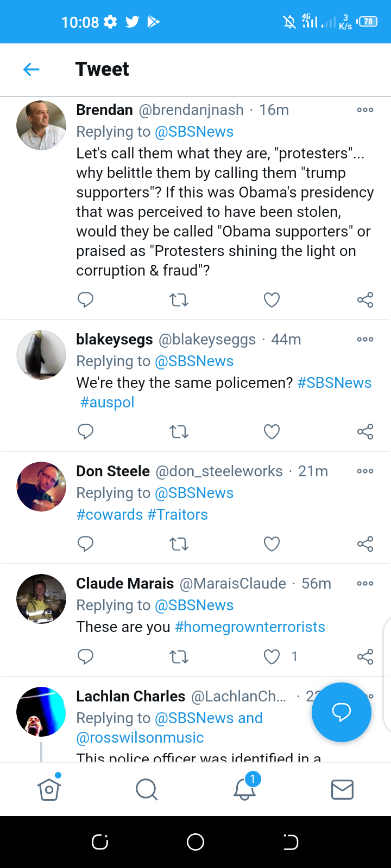The height and width of the screenshot is (868, 391).
Task: Tap the blue floating reply button
Action: (341, 712)
